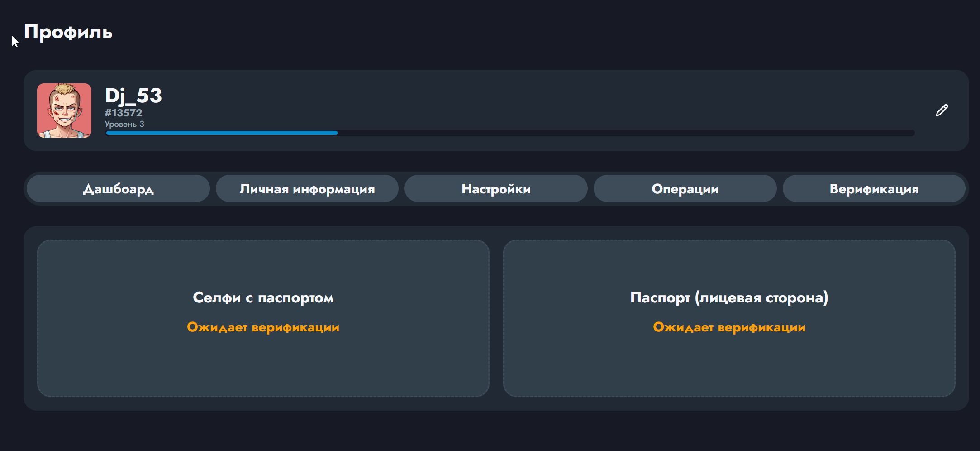Click the Профиль page heading
The height and width of the screenshot is (451, 980).
[x=68, y=32]
